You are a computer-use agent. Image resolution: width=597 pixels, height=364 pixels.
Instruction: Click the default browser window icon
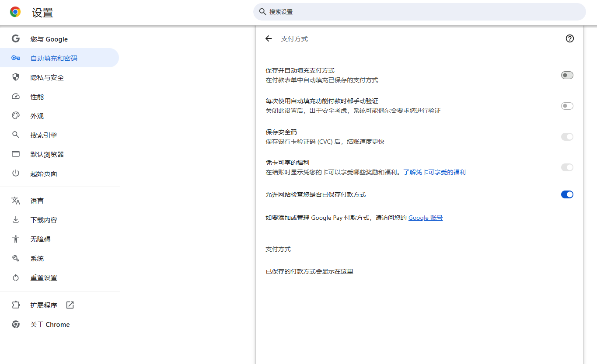[x=16, y=154]
